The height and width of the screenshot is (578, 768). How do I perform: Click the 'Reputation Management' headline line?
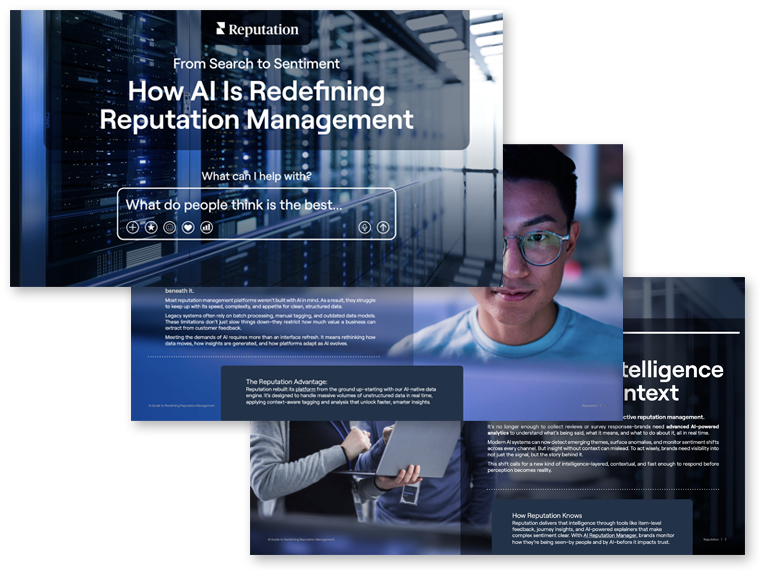tap(256, 120)
